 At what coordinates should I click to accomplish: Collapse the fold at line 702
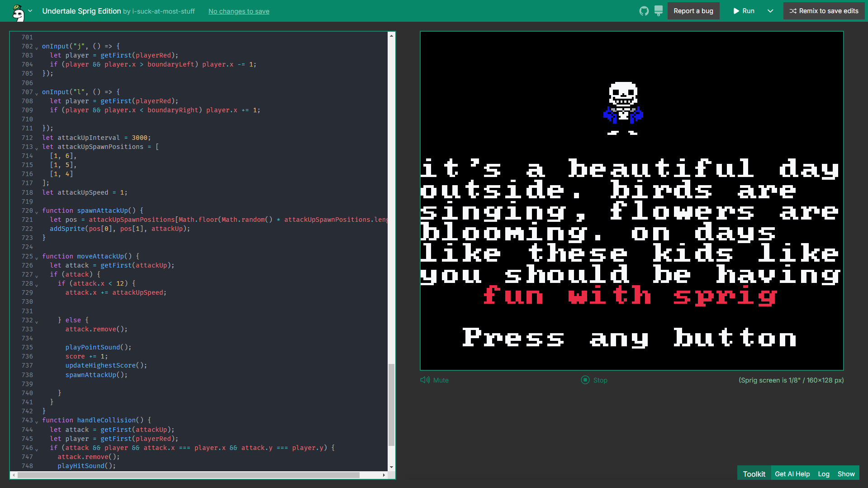pyautogui.click(x=37, y=47)
